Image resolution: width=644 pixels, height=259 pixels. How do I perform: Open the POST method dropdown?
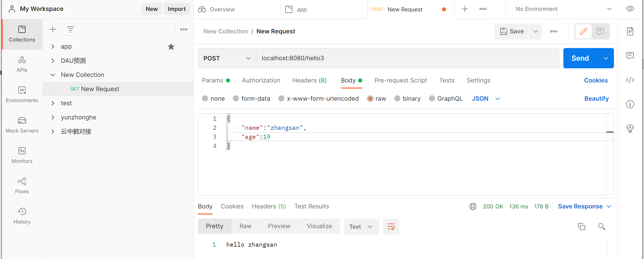[x=227, y=58]
